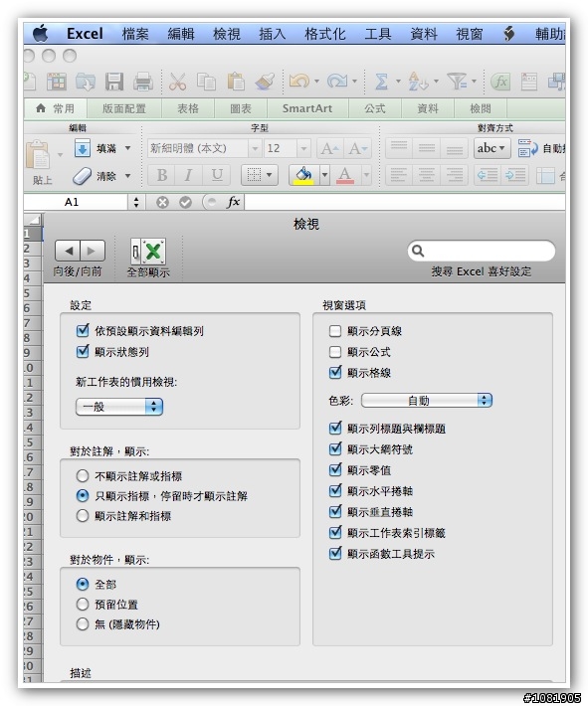This screenshot has height=706, width=588.
Task: Click the 貼上 paste icon in ribbon
Action: (38, 155)
